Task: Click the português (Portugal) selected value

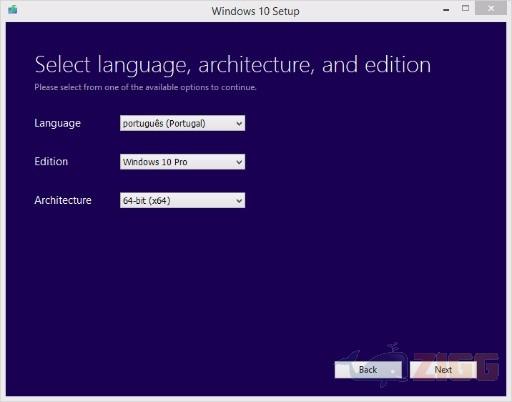Action: point(164,124)
